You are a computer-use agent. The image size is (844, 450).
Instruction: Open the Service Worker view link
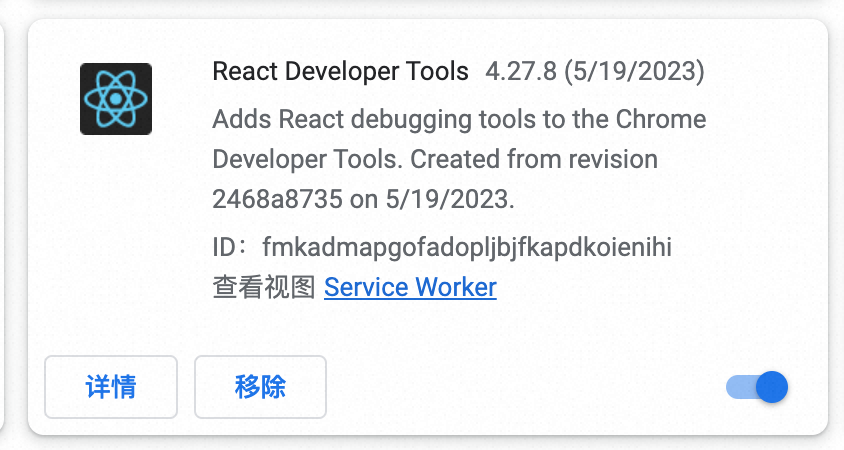click(x=410, y=287)
